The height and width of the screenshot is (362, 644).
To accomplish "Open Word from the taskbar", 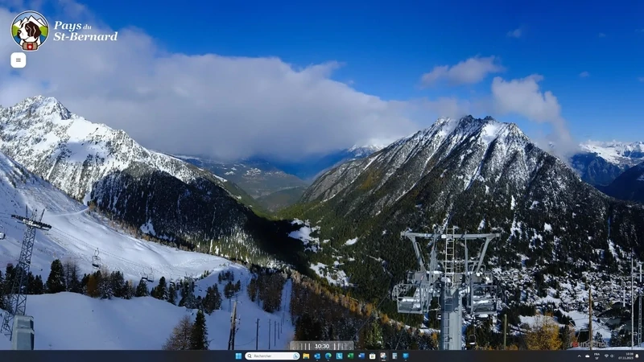I will tap(361, 356).
